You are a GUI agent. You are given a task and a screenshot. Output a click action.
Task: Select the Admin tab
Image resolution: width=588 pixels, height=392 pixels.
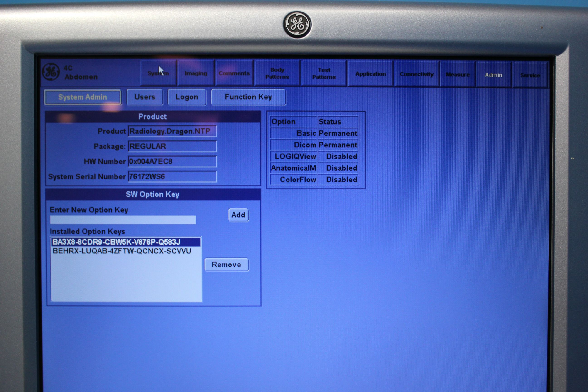coord(493,75)
